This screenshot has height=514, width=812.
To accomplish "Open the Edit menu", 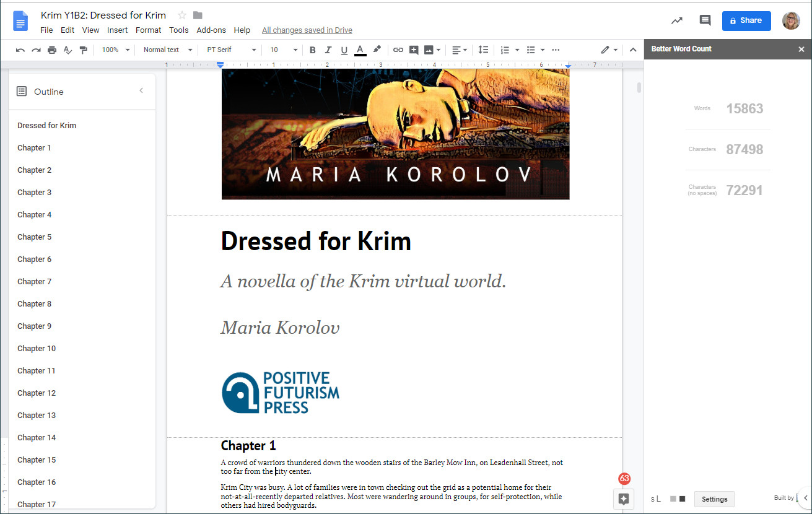I will tap(68, 30).
